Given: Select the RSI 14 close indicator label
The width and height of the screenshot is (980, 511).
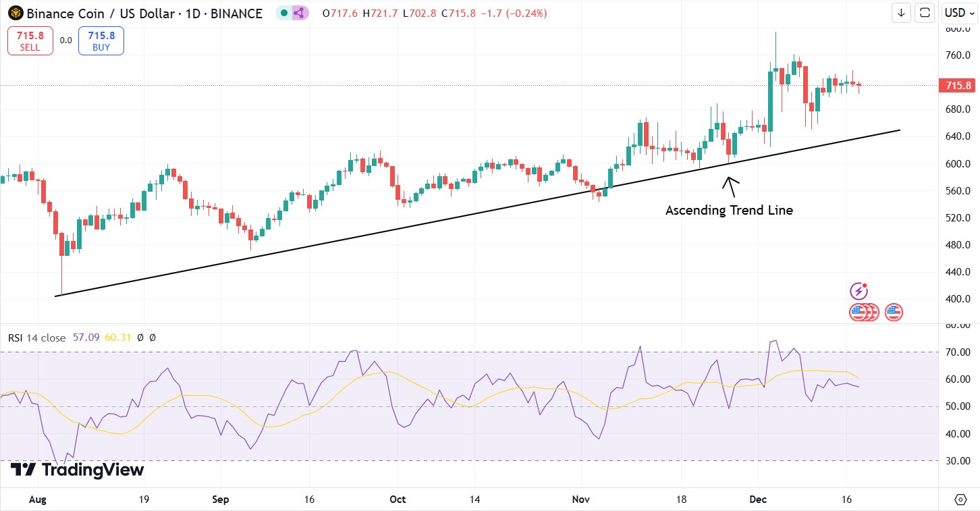Looking at the screenshot, I should [36, 338].
